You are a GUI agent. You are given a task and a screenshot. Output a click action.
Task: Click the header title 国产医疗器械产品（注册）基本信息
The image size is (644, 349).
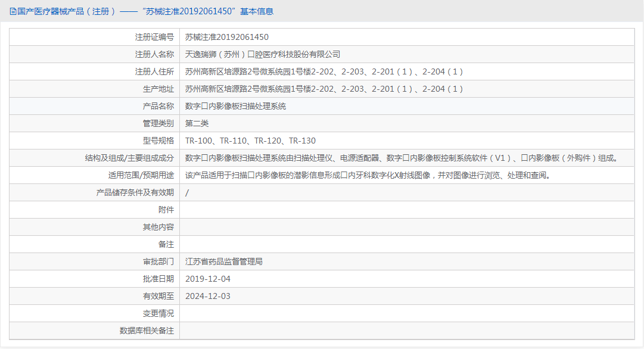(145, 11)
